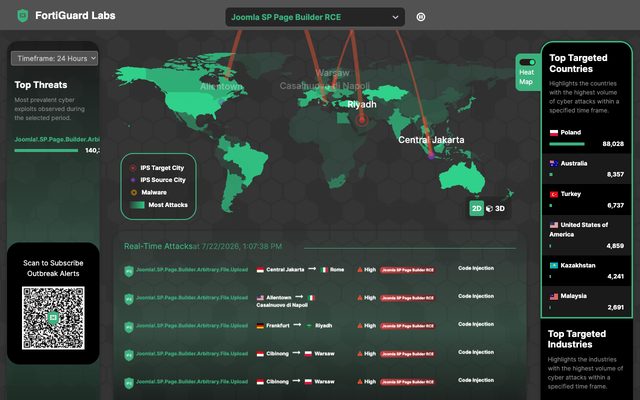Click the Most Attacks gradient swatch
This screenshot has width=640, height=400.
click(137, 205)
